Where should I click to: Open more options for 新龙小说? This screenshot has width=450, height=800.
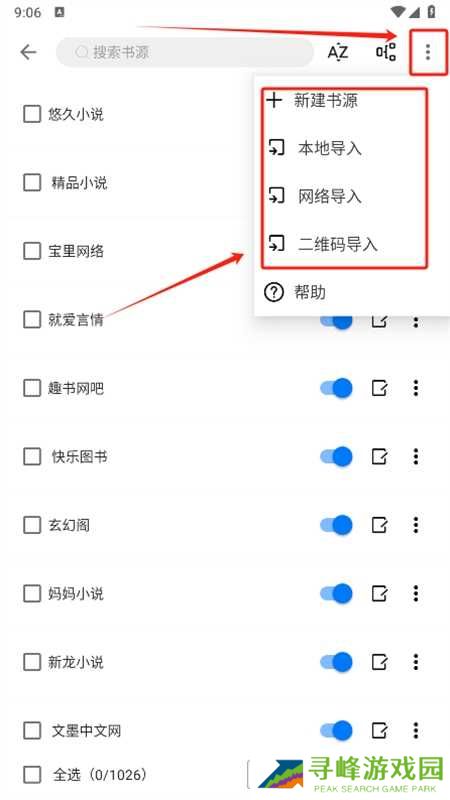[x=416, y=662]
